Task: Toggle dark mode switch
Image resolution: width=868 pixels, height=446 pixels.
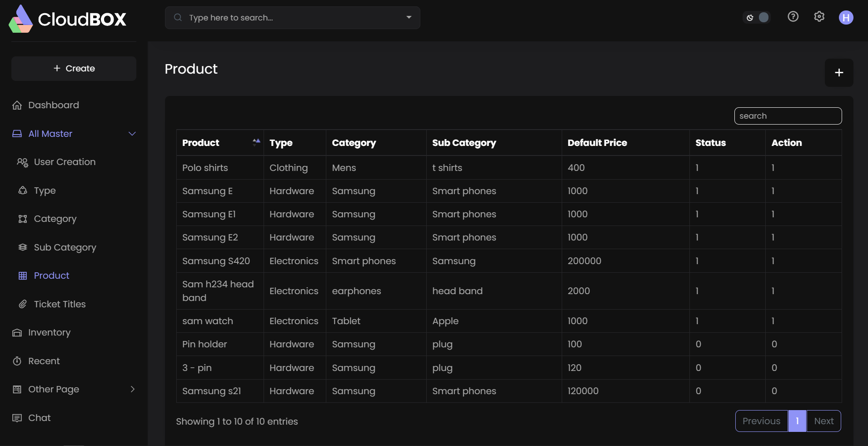Action: [757, 17]
